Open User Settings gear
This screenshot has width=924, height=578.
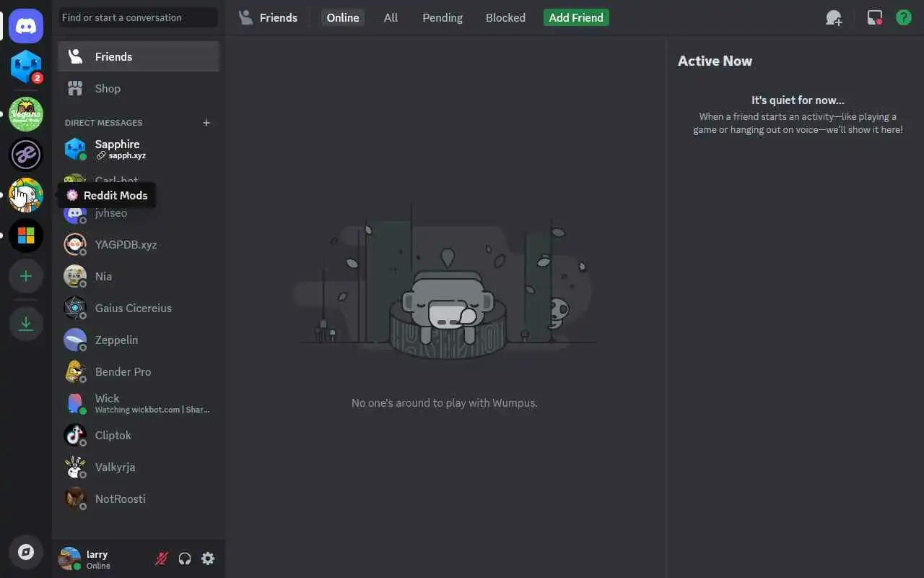[x=208, y=558]
